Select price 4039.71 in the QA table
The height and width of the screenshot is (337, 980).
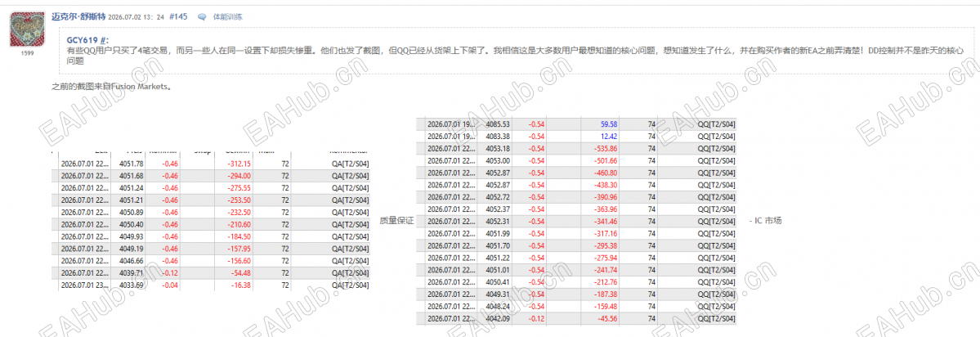pos(131,272)
